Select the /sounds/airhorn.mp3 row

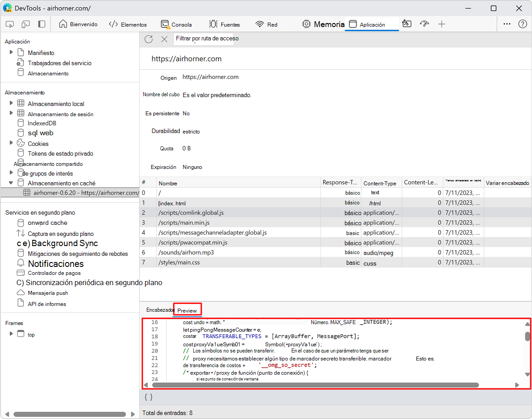click(336, 252)
